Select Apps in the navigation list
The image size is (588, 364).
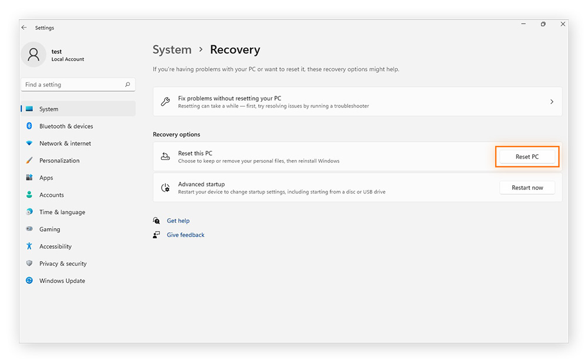pyautogui.click(x=78, y=178)
